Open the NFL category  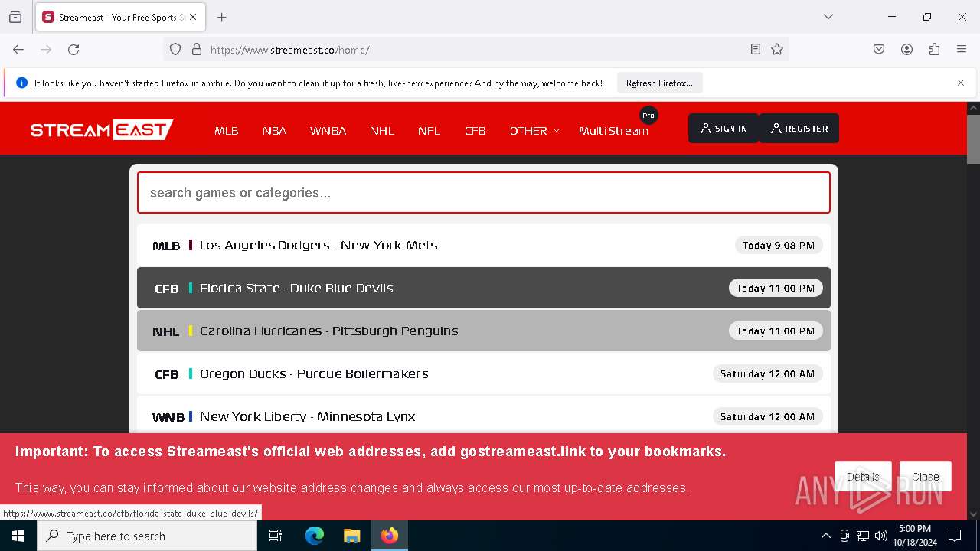point(429,131)
